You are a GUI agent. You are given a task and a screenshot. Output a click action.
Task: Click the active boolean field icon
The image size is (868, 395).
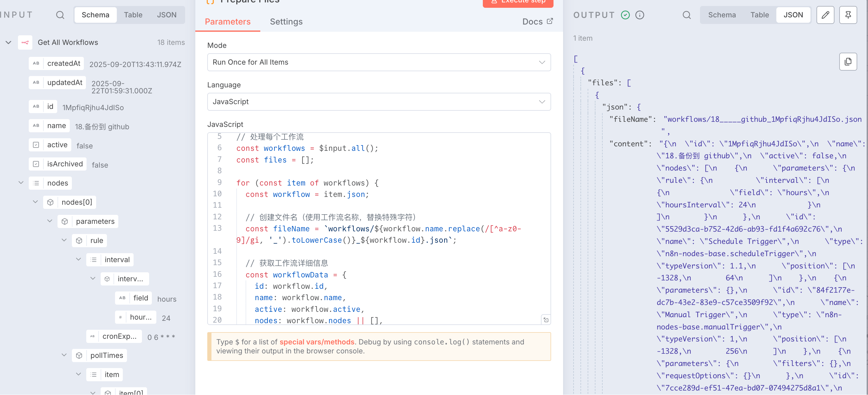tap(36, 145)
